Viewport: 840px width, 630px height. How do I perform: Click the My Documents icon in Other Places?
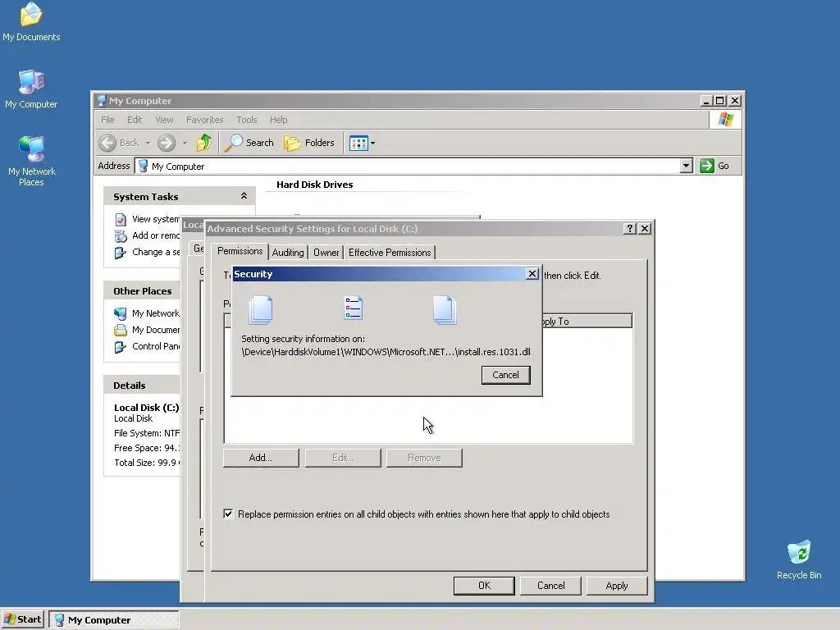tap(121, 330)
